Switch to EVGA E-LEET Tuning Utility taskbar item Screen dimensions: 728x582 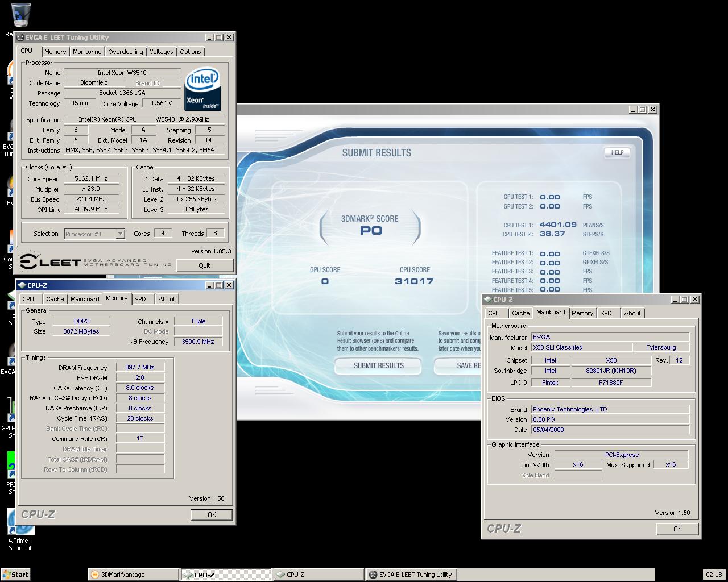point(411,575)
